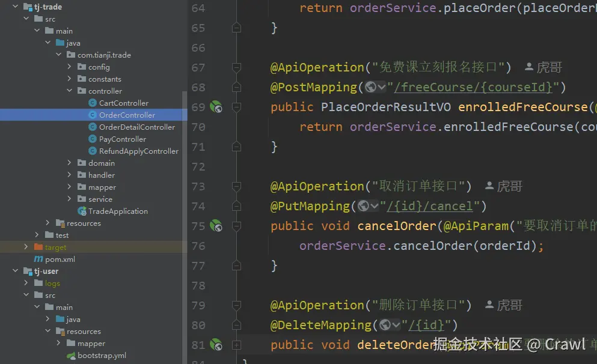Open the PostMapping URL dropdown arrow
Screen dimensions: 597x364
(x=382, y=88)
